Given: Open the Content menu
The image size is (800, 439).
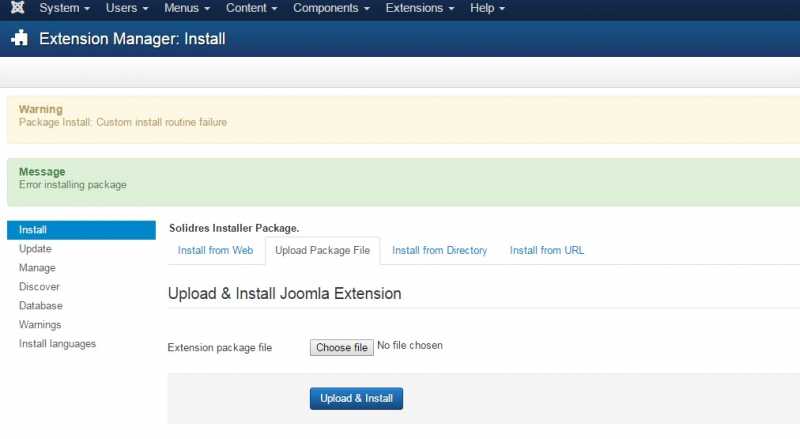Looking at the screenshot, I should 252,8.
